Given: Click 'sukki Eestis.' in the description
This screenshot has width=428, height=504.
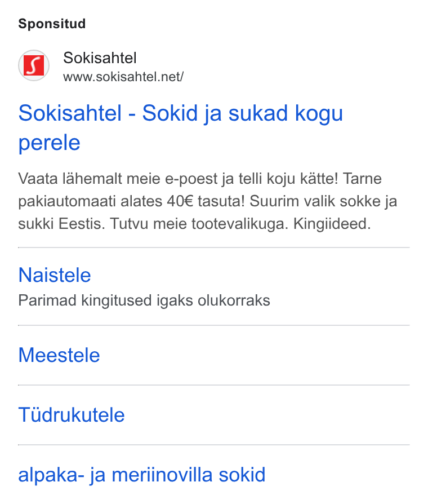Looking at the screenshot, I should pyautogui.click(x=61, y=224).
